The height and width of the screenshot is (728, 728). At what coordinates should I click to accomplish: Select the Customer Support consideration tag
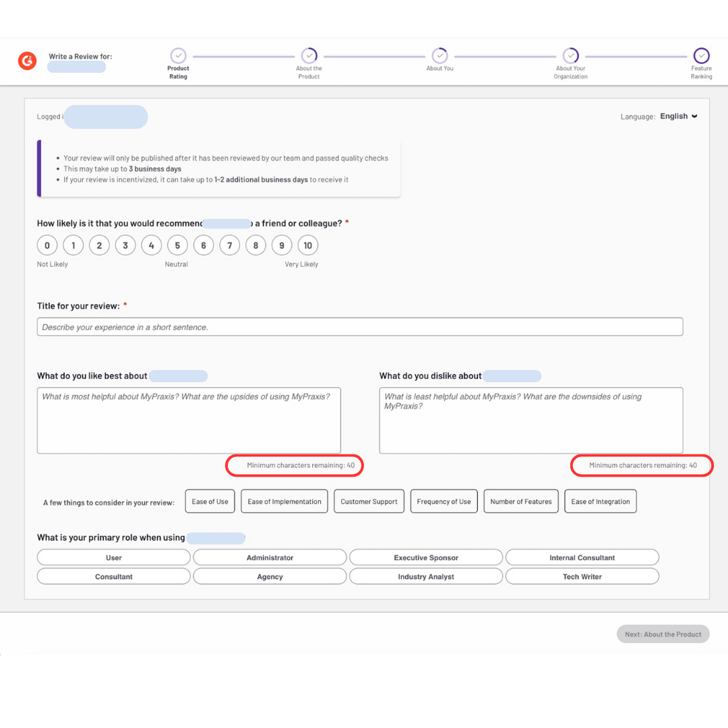[369, 502]
